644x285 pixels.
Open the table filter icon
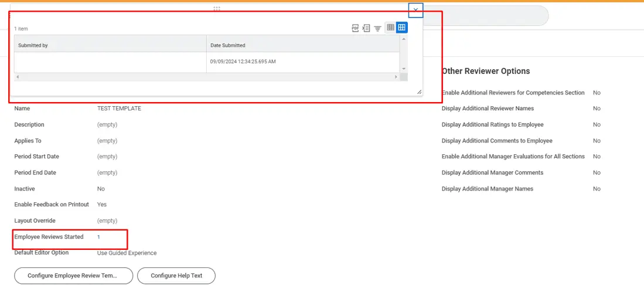pyautogui.click(x=378, y=28)
